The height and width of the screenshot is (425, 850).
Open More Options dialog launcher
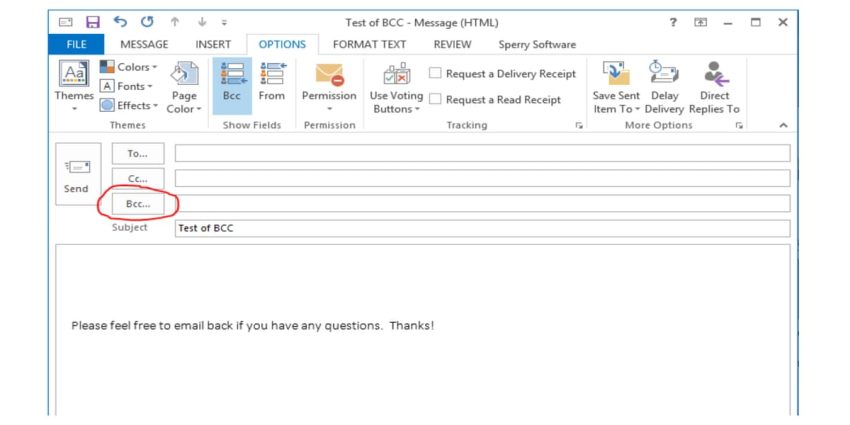pyautogui.click(x=739, y=125)
